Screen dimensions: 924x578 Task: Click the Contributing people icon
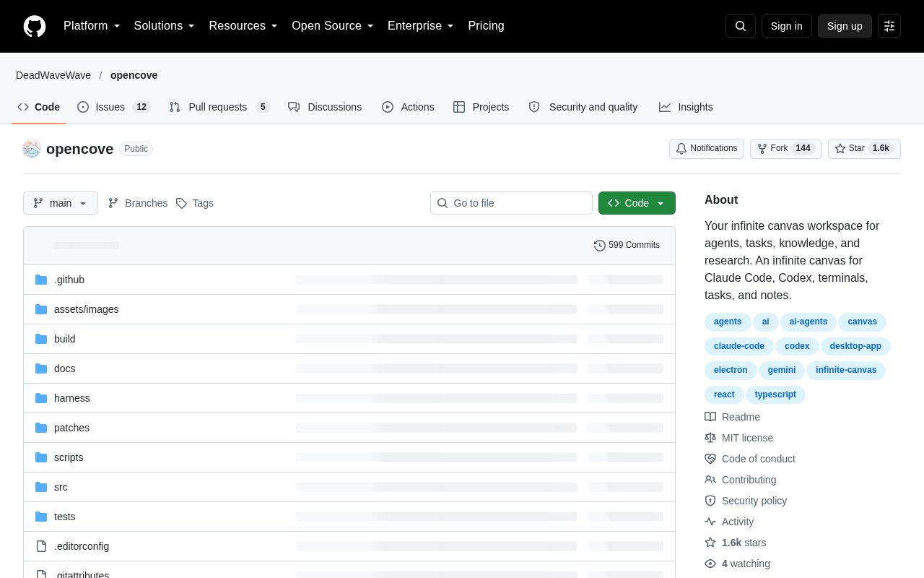point(710,480)
